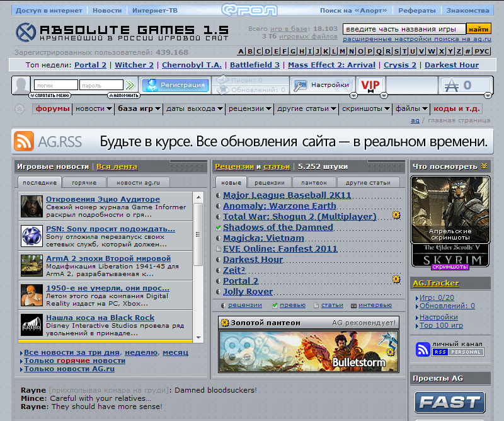Click the news list scroll down arrow

pos(198,338)
